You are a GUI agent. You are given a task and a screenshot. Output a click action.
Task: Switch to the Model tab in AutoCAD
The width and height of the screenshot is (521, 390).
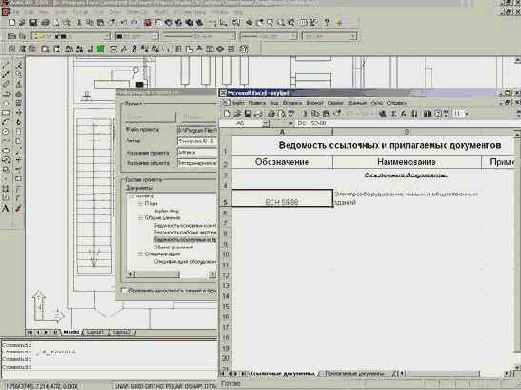[72, 332]
